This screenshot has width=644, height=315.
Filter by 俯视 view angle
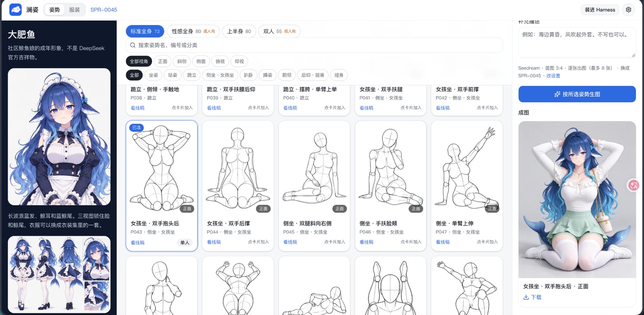click(x=220, y=61)
